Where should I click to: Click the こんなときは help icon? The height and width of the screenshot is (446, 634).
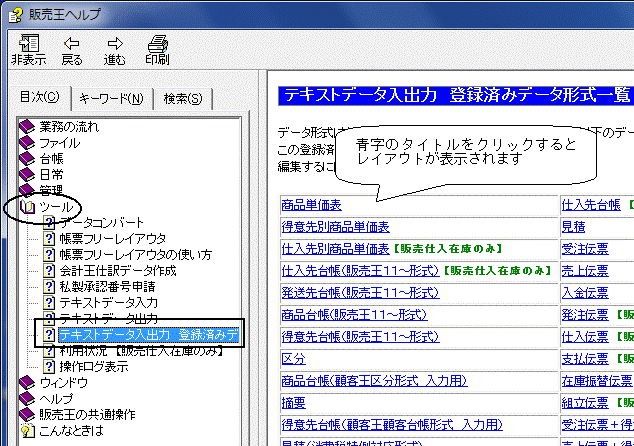pyautogui.click(x=27, y=431)
